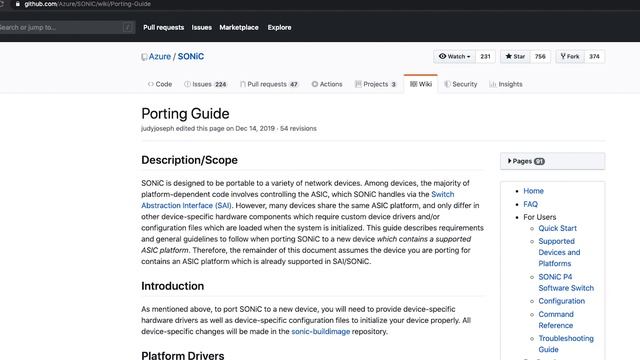View the 756 stargazers count

pyautogui.click(x=540, y=56)
